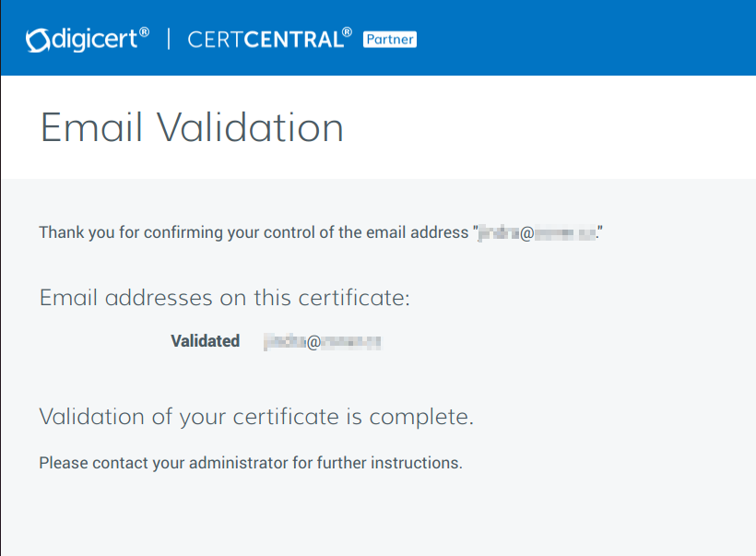Click the "Thank you for confirming" sentence
Image resolution: width=756 pixels, height=556 pixels.
254,232
